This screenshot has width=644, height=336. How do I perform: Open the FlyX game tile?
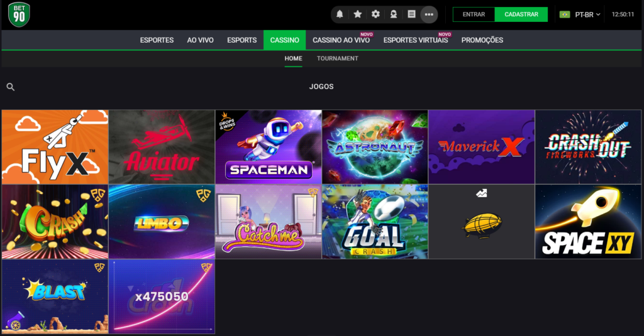[55, 147]
